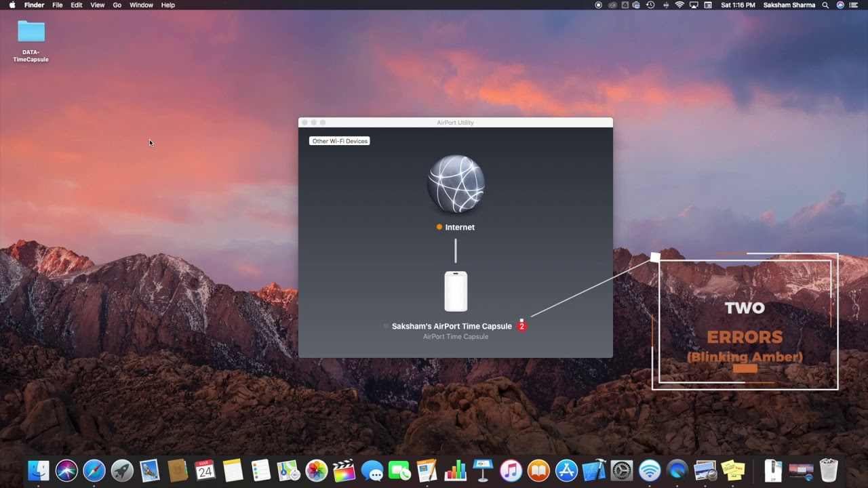Select the Internet globe icon in AirPort Utility
868x488 pixels.
tap(456, 184)
